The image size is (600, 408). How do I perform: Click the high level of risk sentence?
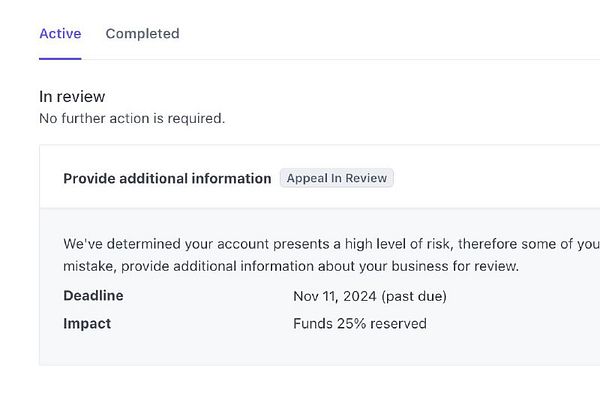pos(330,244)
